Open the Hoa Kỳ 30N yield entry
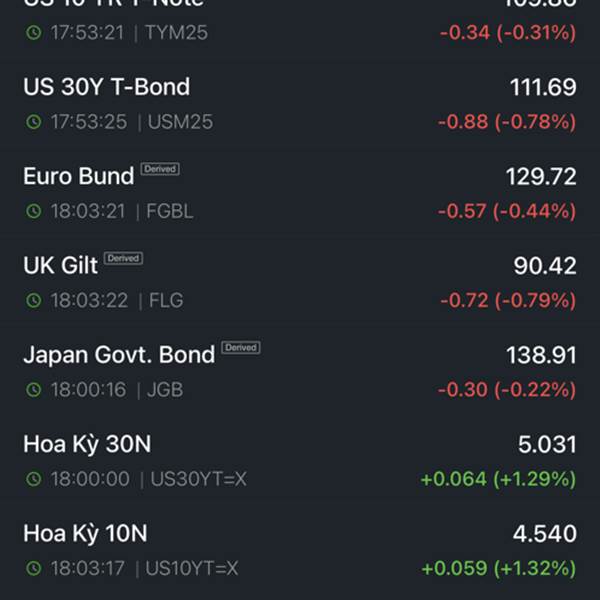The height and width of the screenshot is (600, 600). (x=300, y=461)
